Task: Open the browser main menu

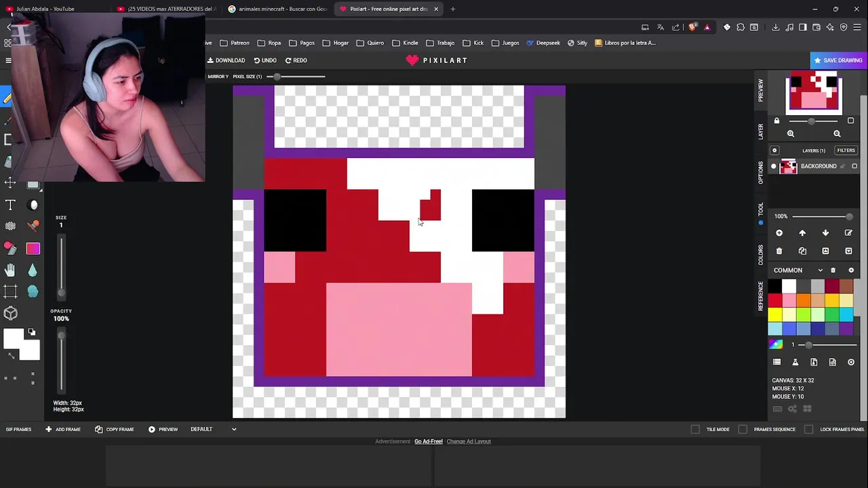Action: point(858,27)
